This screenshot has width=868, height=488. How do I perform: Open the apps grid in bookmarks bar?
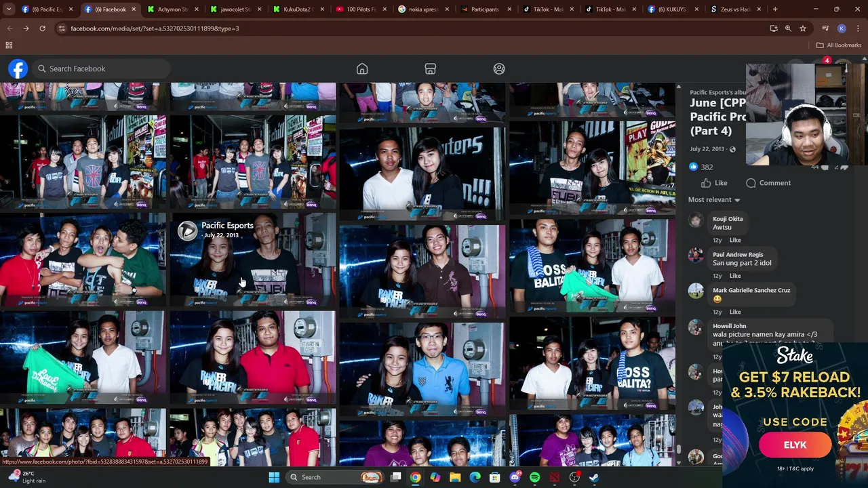click(9, 45)
